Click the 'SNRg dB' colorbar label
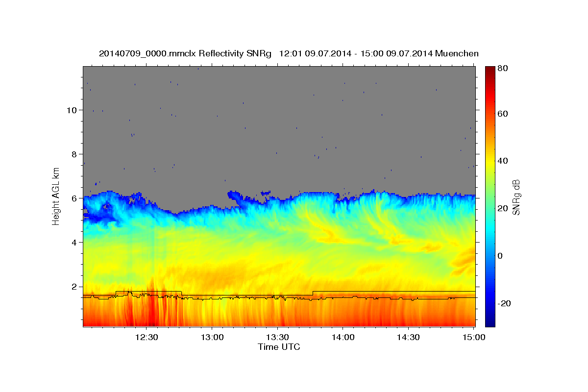Viewport: 588px width, 392px height. point(516,197)
